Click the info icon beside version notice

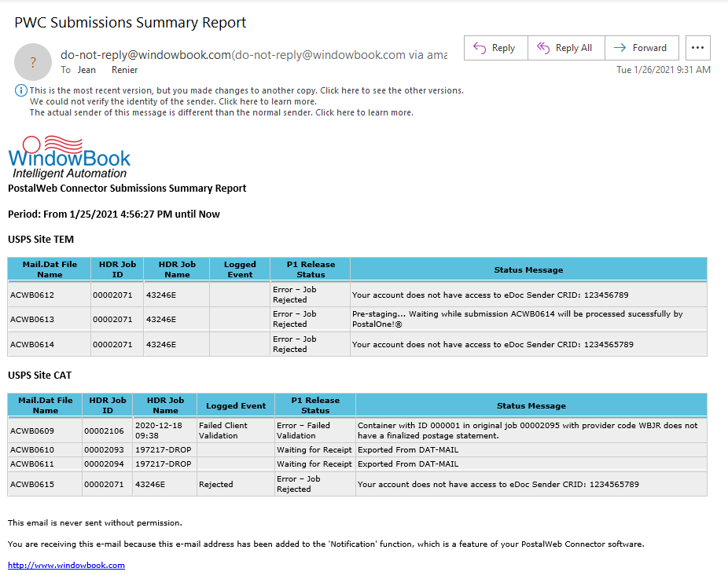pos(21,90)
